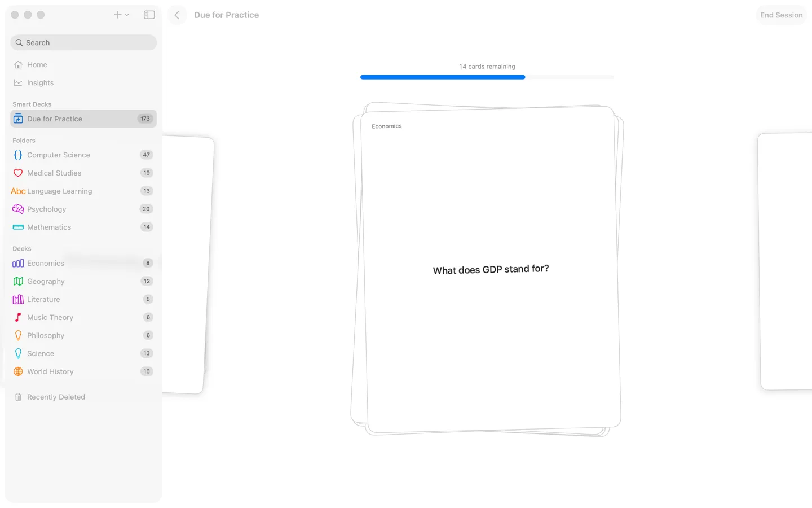Screen dimensions: 812x508
Task: Click the Literature books icon
Action: pyautogui.click(x=18, y=299)
